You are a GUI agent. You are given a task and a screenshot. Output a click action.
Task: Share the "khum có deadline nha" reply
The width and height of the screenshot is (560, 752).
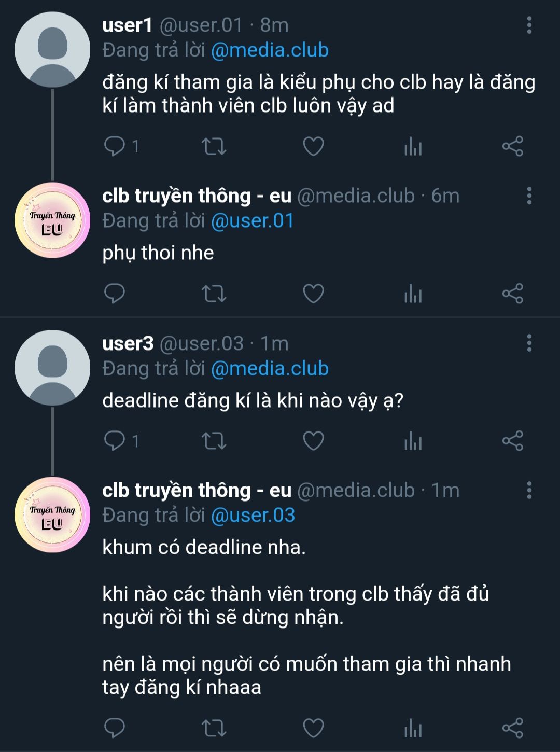512,728
